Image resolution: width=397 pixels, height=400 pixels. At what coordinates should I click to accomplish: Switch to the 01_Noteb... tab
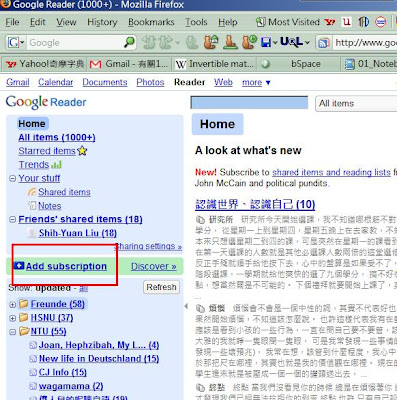coord(370,64)
